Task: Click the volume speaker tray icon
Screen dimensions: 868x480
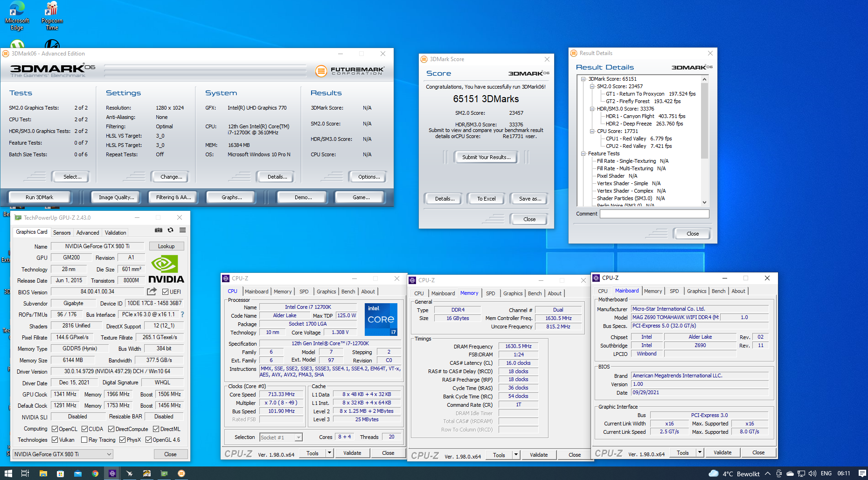Action: [812, 473]
